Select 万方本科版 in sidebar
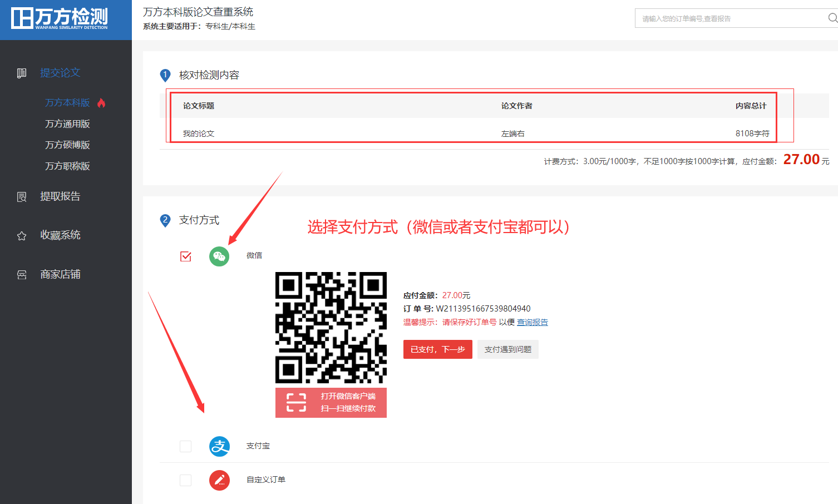The image size is (838, 504). [x=67, y=103]
